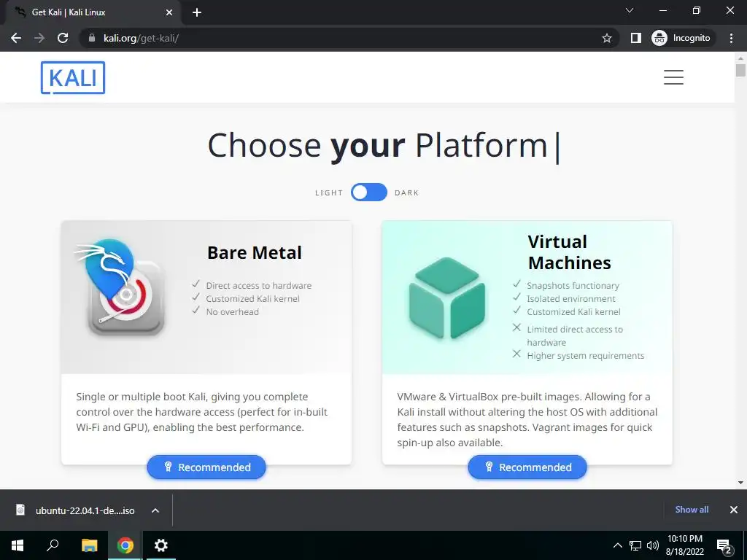The image size is (747, 560).
Task: Open the Windows Start menu
Action: [x=18, y=545]
